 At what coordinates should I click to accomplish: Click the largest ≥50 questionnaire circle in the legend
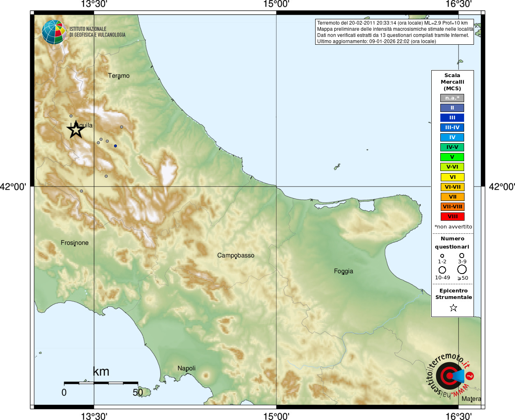click(x=462, y=269)
